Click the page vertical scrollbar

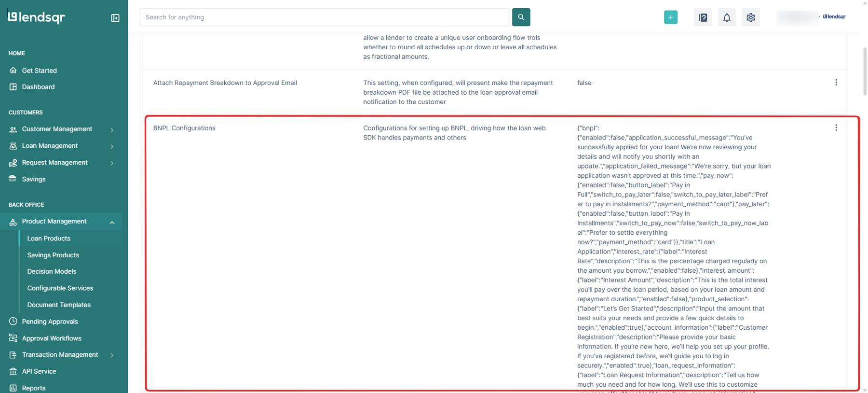(864, 71)
